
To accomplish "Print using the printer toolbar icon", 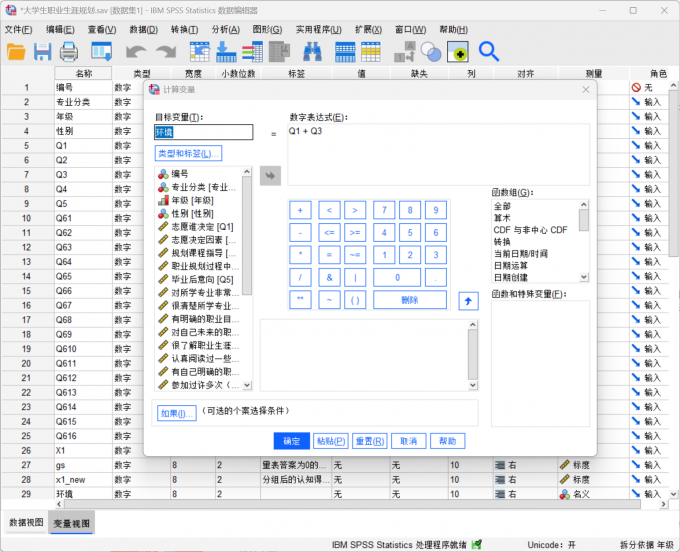I will pos(69,52).
